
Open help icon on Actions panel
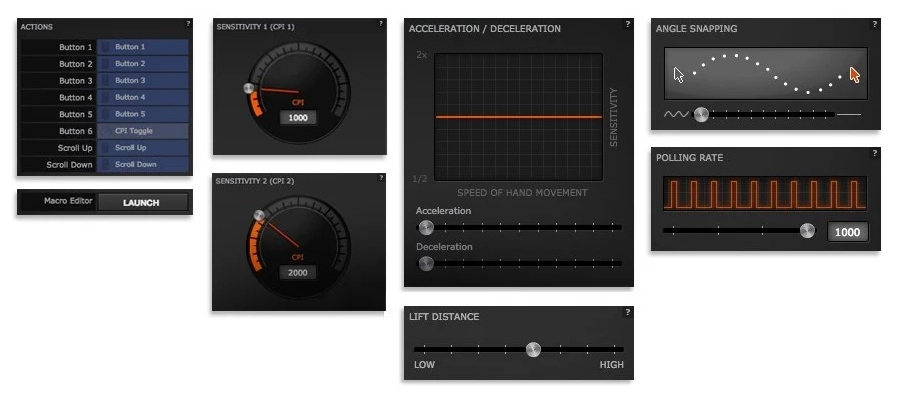point(188,23)
